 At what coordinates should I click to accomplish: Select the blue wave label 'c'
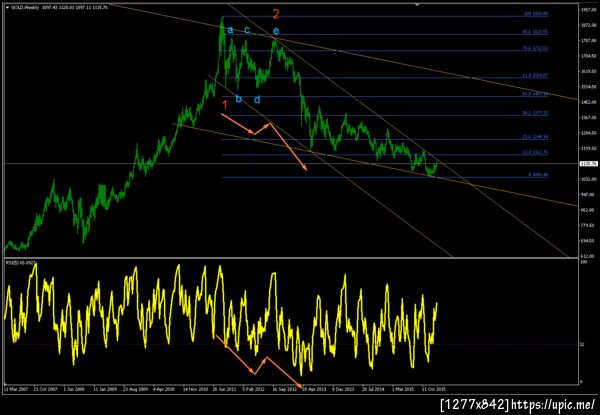point(247,29)
